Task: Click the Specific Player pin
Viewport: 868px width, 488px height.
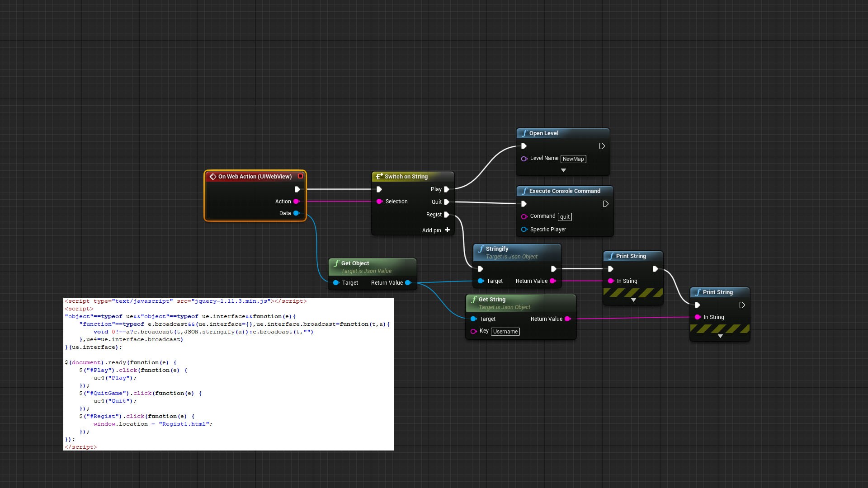Action: click(x=524, y=230)
